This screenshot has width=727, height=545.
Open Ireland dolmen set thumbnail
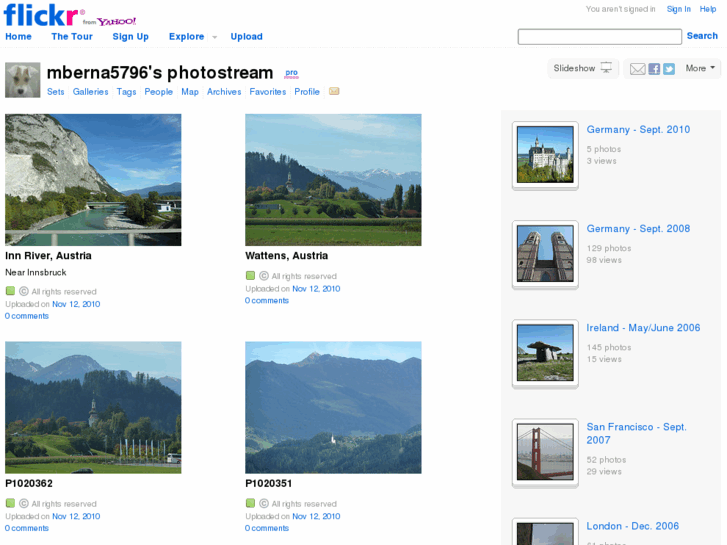pyautogui.click(x=545, y=353)
